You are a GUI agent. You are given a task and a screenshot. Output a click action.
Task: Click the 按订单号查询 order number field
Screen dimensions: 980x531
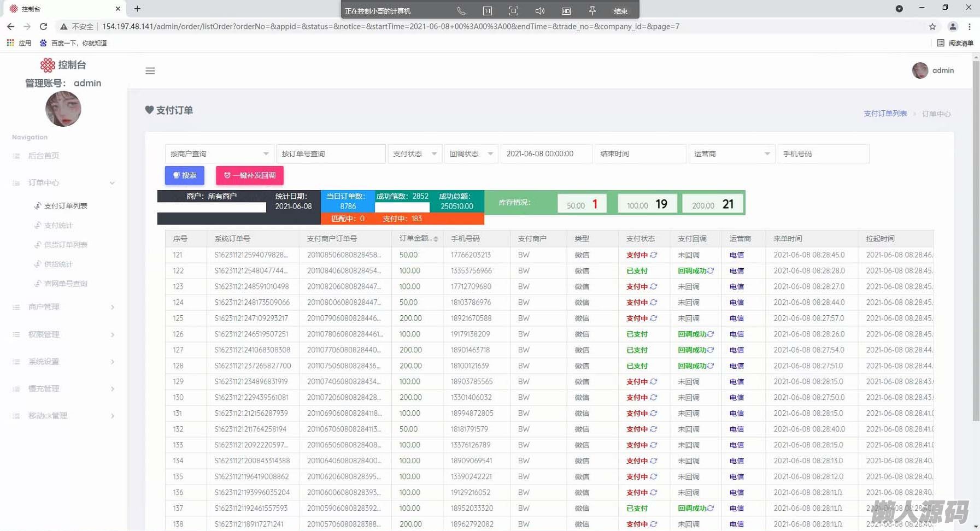point(331,154)
